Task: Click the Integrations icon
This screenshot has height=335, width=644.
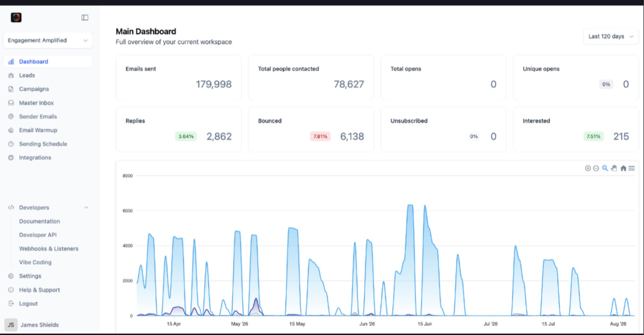Action: tap(11, 157)
